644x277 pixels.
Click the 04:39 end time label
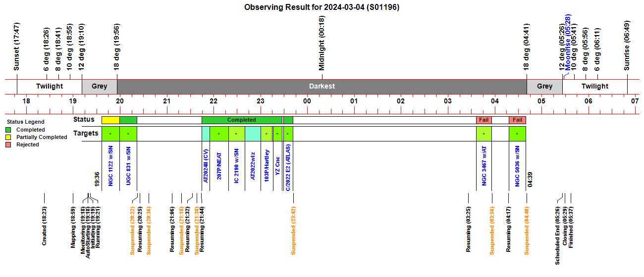(531, 179)
